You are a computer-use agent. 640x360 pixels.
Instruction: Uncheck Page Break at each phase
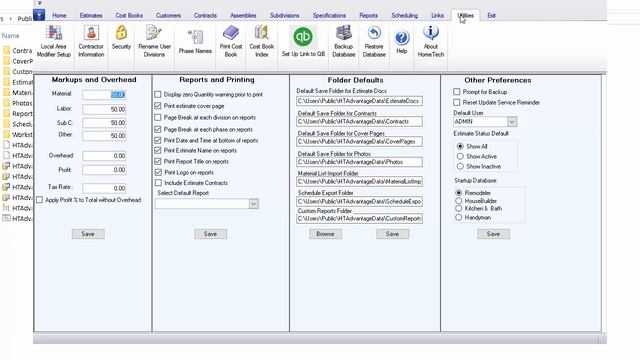click(158, 129)
